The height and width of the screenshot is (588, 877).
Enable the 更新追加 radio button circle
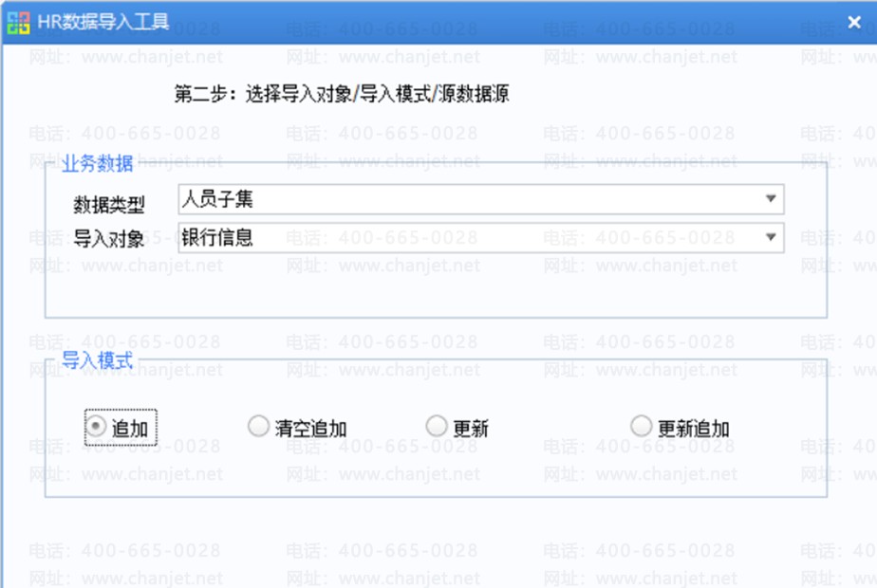(642, 427)
